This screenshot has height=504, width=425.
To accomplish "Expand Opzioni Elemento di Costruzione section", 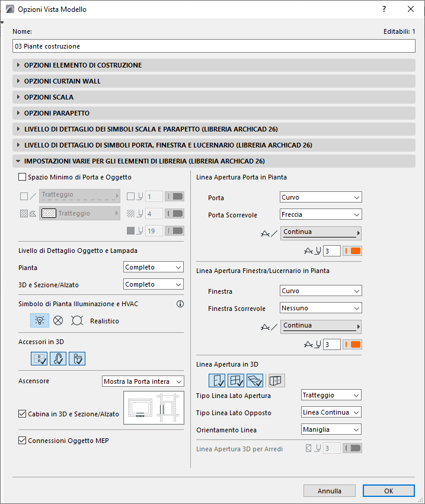I will 214,65.
